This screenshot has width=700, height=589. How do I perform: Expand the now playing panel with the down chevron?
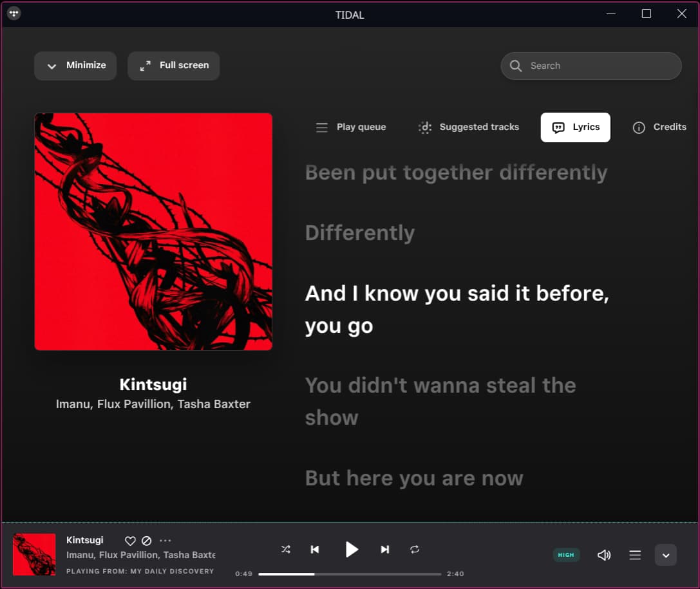(665, 554)
